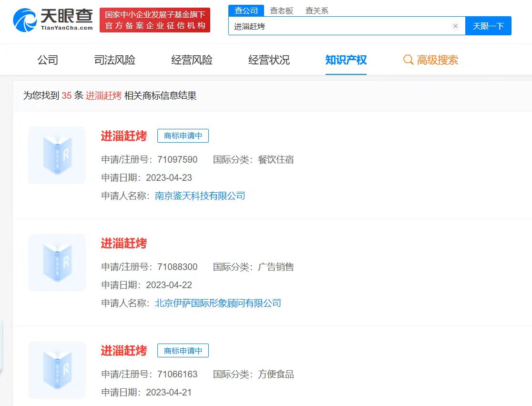Open the 司法风险 navigation tab
The width and height of the screenshot is (532, 406).
click(x=115, y=60)
